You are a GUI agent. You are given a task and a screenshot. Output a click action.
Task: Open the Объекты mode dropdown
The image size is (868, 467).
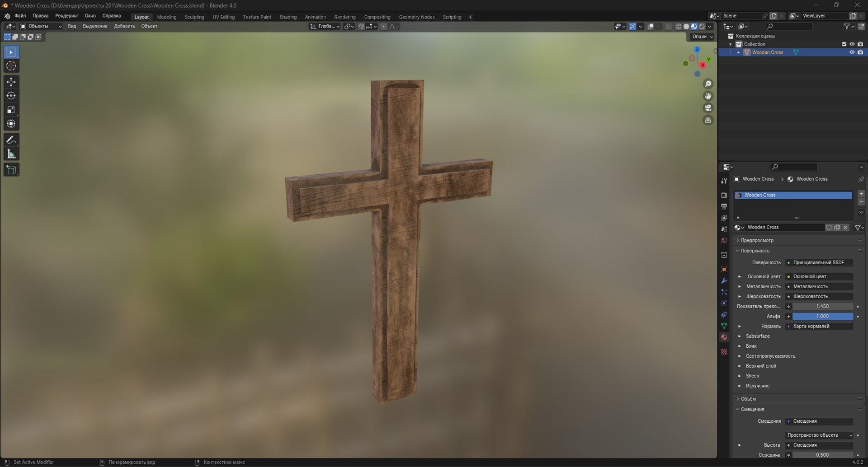41,26
